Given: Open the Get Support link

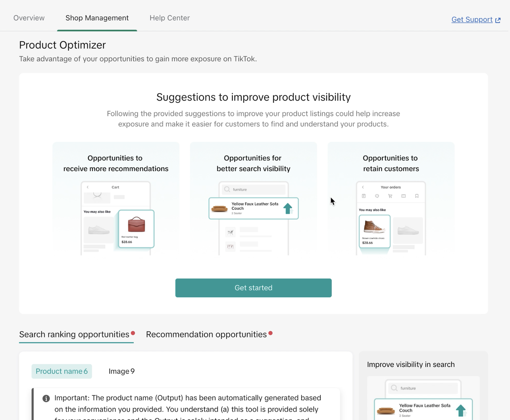Looking at the screenshot, I should (x=472, y=20).
